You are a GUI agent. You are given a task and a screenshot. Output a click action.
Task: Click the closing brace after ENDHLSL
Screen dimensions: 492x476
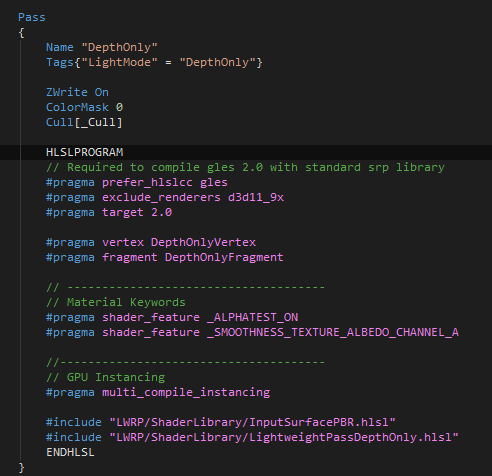click(x=21, y=468)
